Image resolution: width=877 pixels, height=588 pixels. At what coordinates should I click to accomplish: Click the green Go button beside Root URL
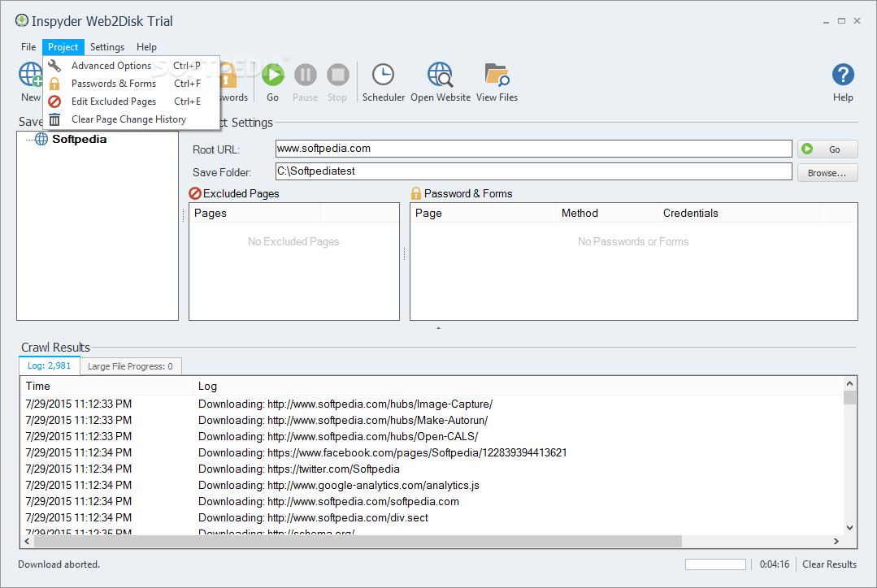827,149
